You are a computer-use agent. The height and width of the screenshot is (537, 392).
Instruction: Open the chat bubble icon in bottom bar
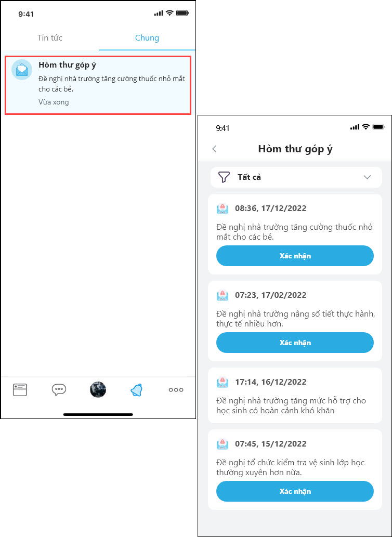click(x=59, y=390)
